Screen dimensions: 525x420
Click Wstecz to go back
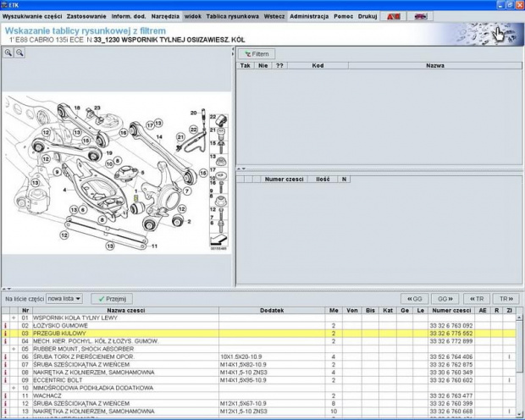click(x=274, y=16)
